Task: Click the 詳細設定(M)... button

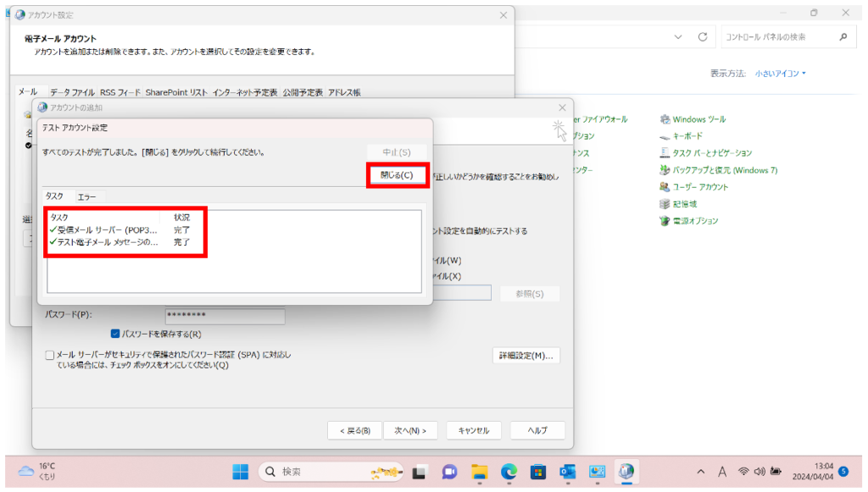Action: click(x=526, y=356)
